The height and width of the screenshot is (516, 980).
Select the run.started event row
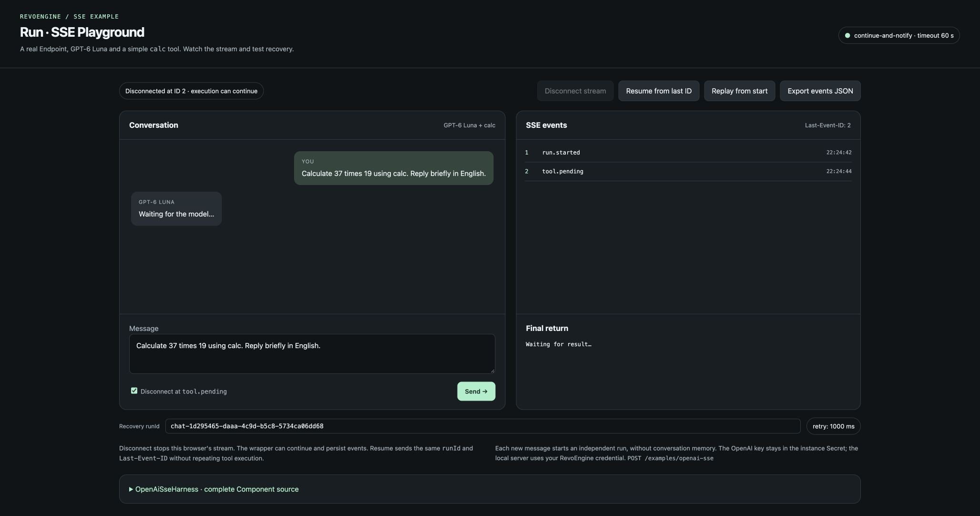pyautogui.click(x=688, y=153)
